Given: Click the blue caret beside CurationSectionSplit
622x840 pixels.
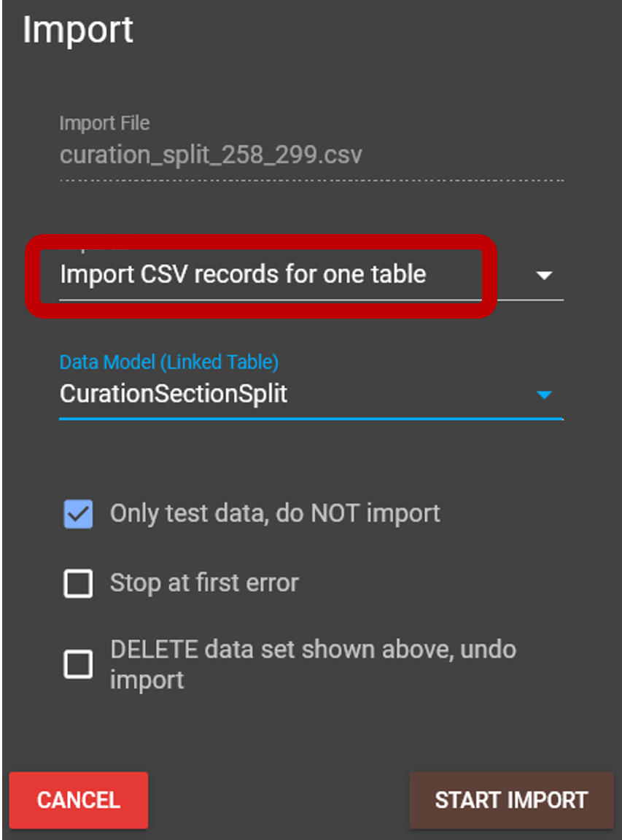Looking at the screenshot, I should pyautogui.click(x=543, y=394).
